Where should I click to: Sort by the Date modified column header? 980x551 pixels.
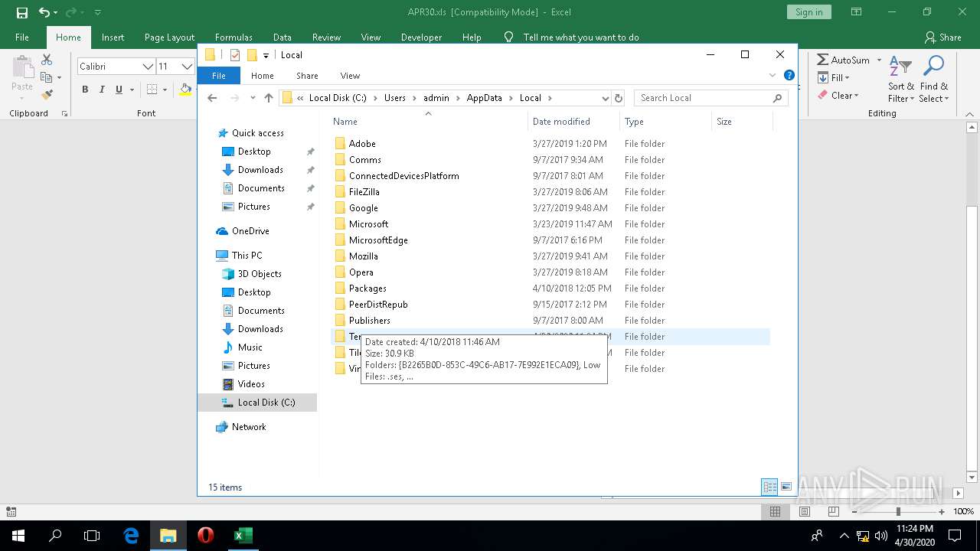pos(561,122)
